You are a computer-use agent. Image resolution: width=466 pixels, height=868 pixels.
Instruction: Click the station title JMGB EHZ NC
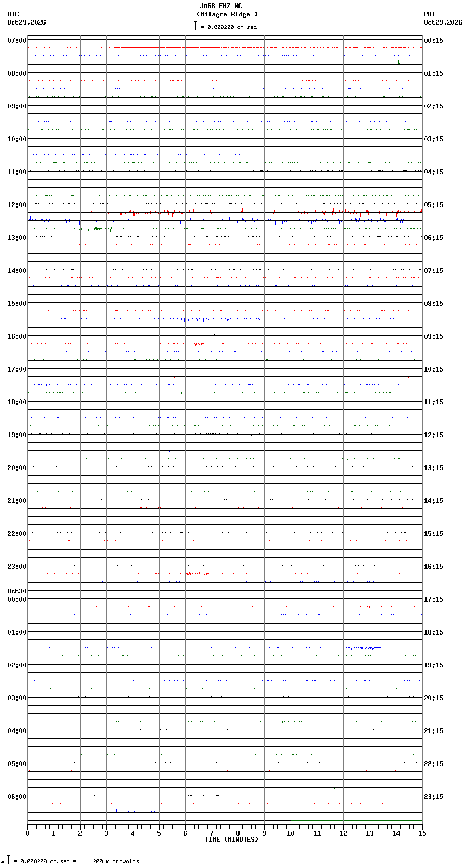[221, 6]
